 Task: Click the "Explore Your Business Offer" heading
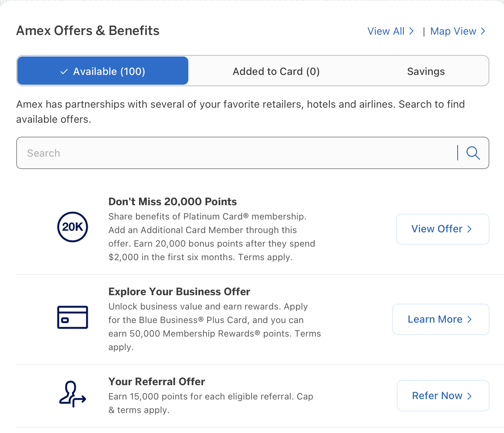(179, 291)
